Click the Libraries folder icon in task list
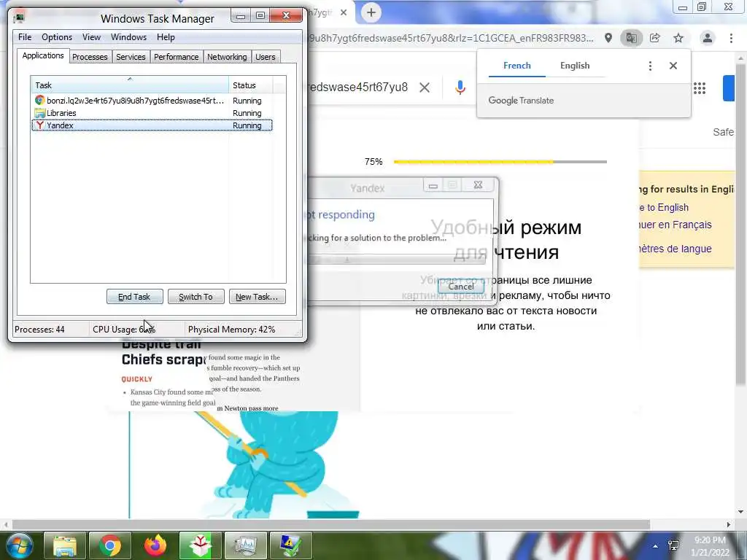The width and height of the screenshot is (747, 560). click(40, 113)
